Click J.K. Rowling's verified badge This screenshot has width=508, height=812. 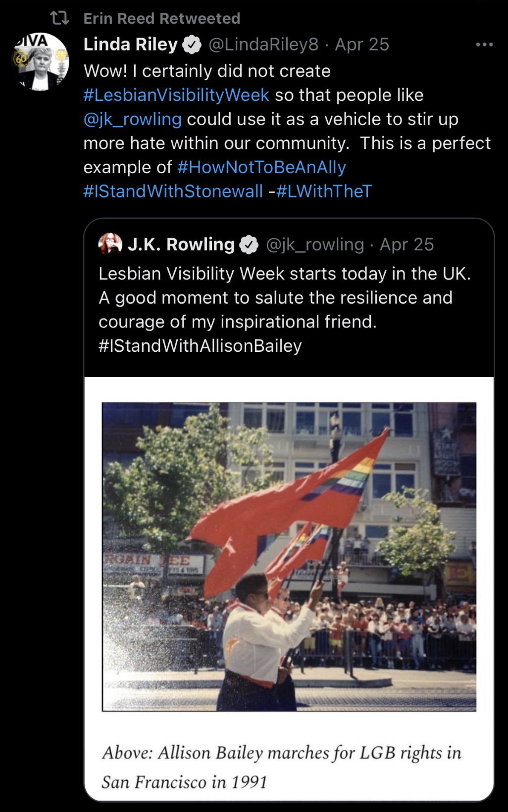(x=249, y=244)
